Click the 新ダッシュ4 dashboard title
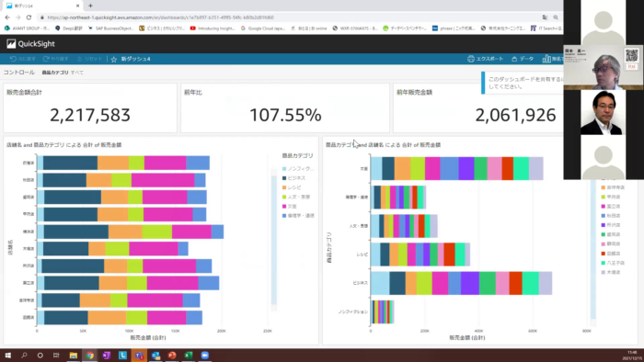 [x=135, y=59]
